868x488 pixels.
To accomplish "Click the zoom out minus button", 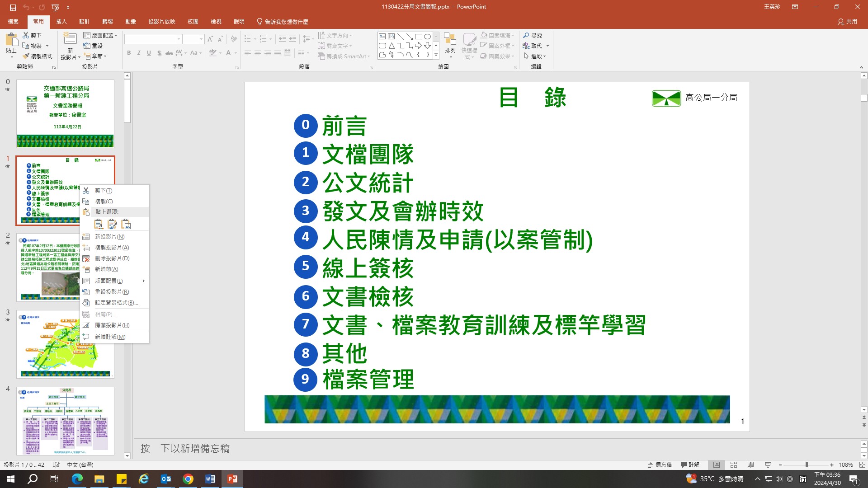I will pyautogui.click(x=780, y=465).
